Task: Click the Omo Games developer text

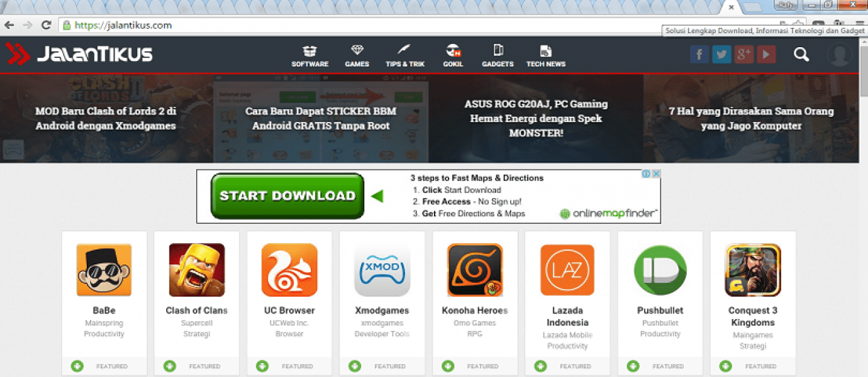Action: click(475, 323)
